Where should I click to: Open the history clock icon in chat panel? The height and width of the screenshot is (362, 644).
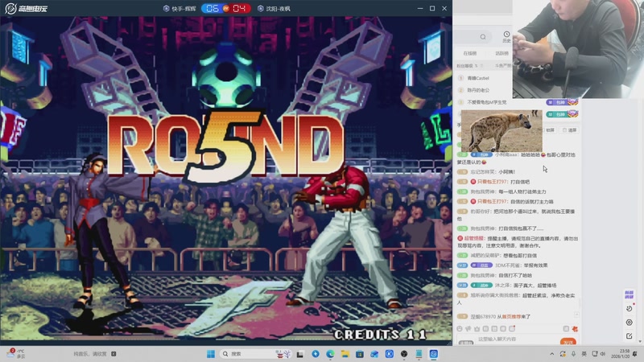point(506,34)
